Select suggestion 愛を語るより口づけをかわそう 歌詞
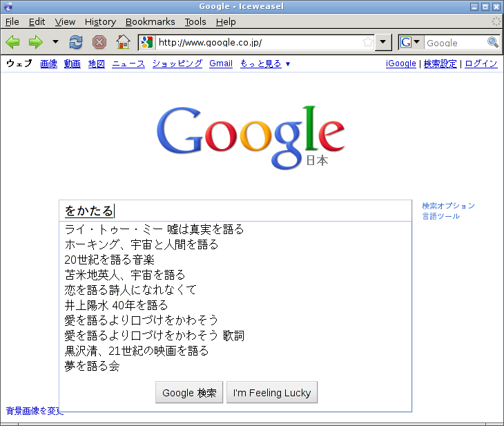The image size is (504, 426). [235, 336]
